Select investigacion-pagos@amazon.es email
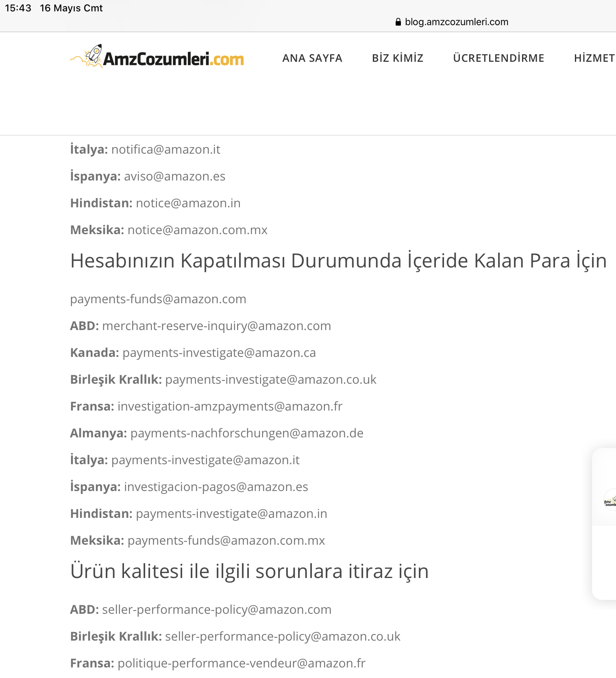This screenshot has width=616, height=678. click(x=216, y=487)
